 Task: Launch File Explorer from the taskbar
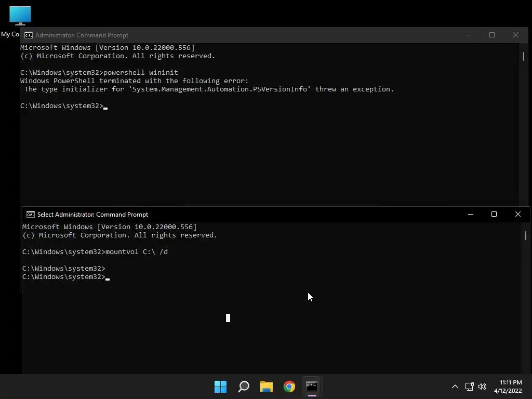tap(267, 387)
